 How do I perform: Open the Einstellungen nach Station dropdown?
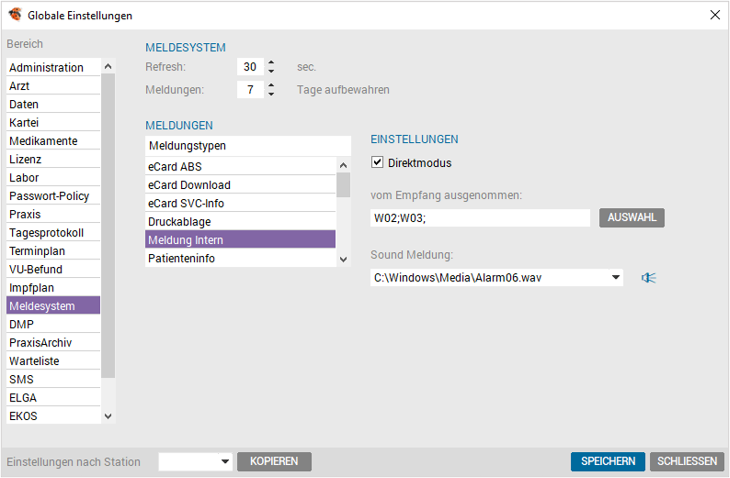coord(225,461)
